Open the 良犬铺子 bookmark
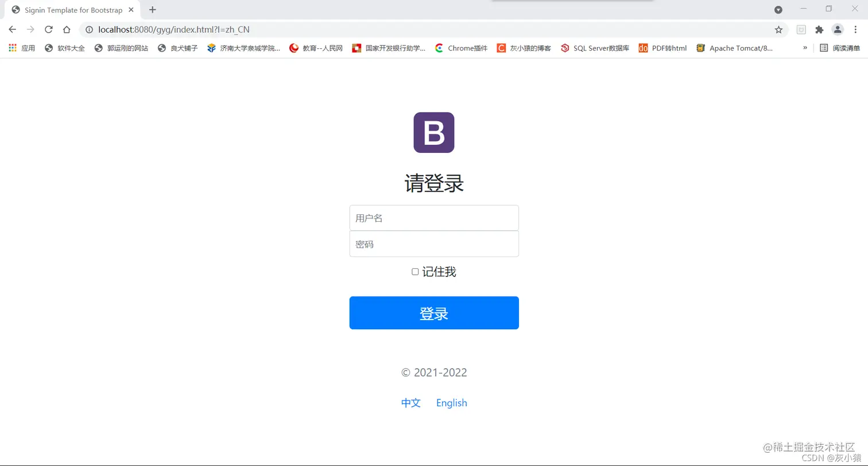The height and width of the screenshot is (466, 868). coord(177,48)
